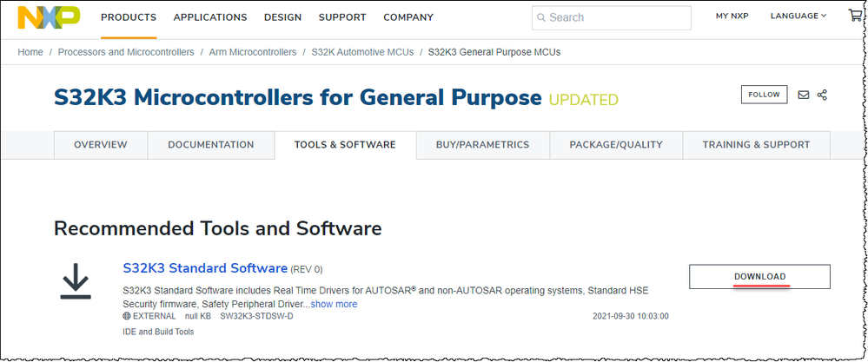868x362 pixels.
Task: Click S32K3 General Purpose MCUs breadcrumb
Action: click(494, 52)
